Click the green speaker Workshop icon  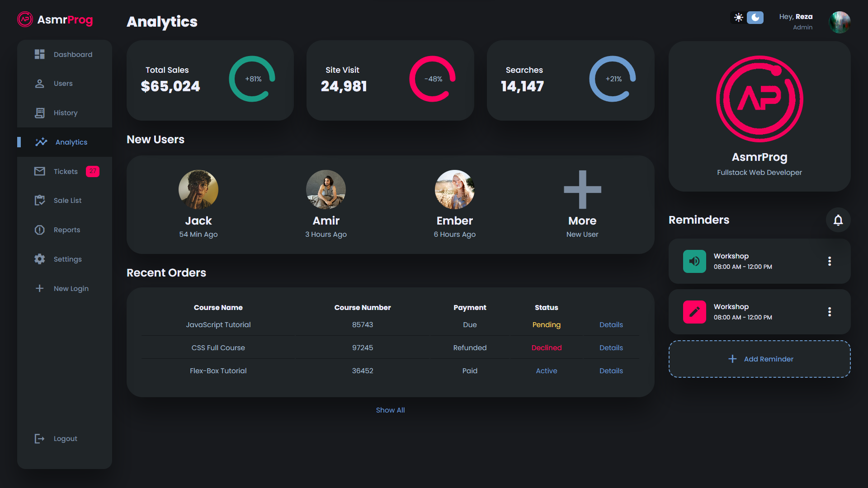coord(694,261)
